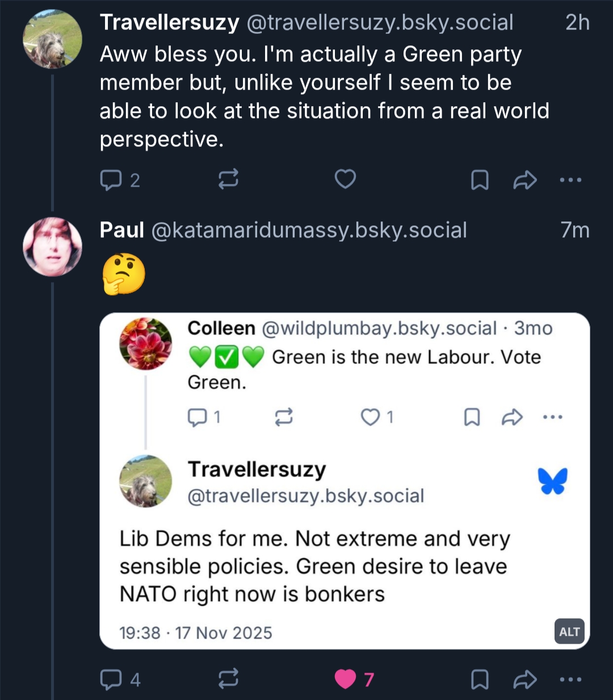The height and width of the screenshot is (700, 613).
Task: Open the Travellersuzy display name at top
Action: click(169, 23)
